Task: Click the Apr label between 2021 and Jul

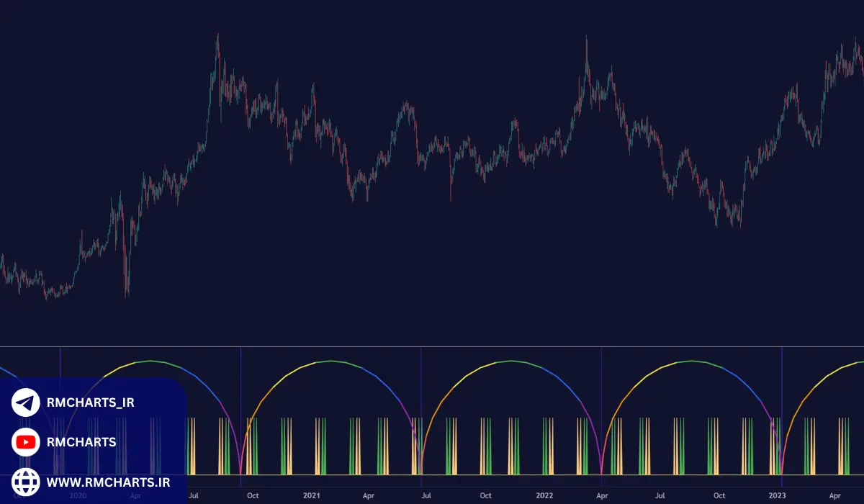Action: coord(368,495)
